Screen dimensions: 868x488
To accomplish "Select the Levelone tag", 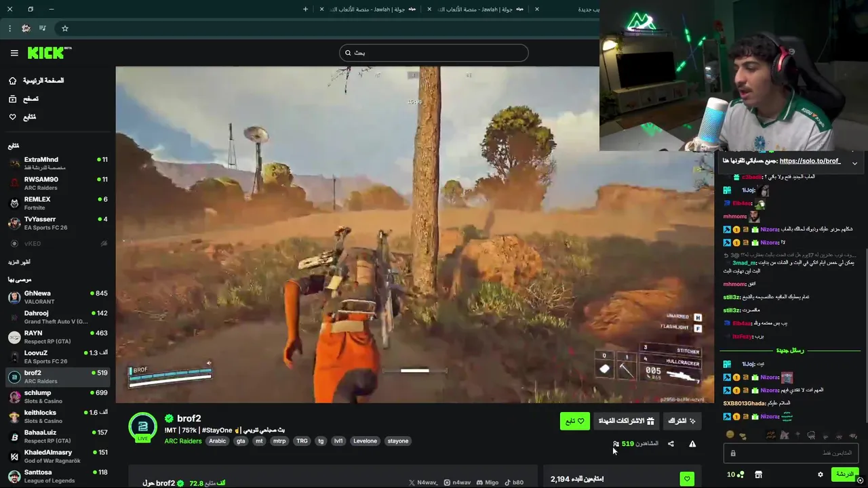I will coord(365,441).
